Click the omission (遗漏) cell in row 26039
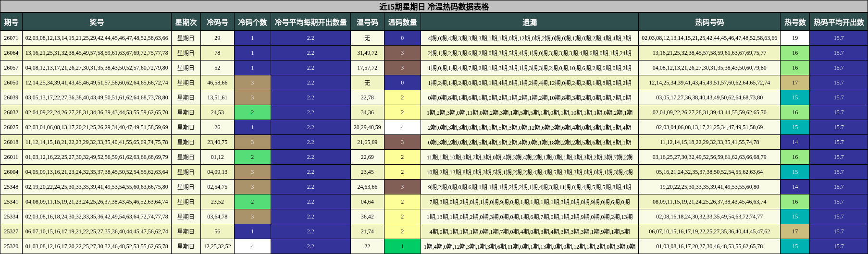Viewport: 868px width, 254px height. click(530, 97)
